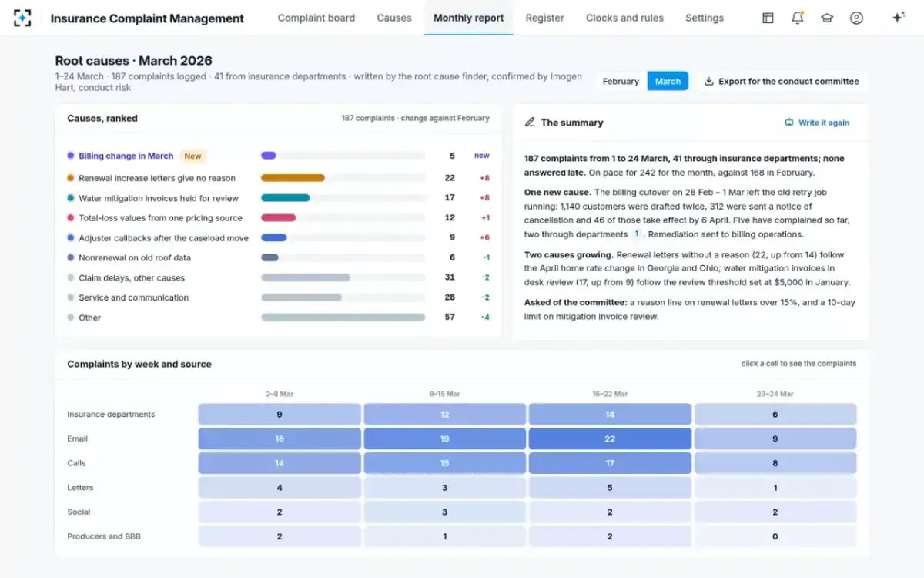Viewport: 924px width, 578px height.
Task: Open Clocks and rules tab
Action: point(624,18)
